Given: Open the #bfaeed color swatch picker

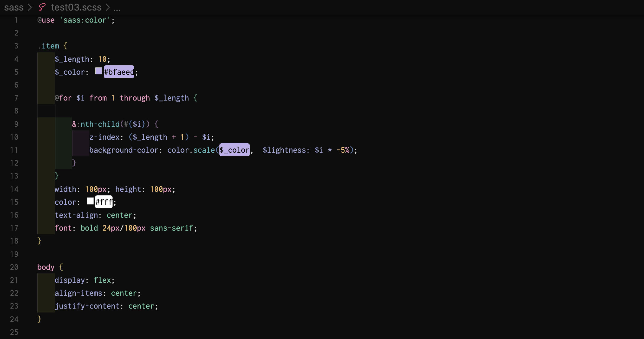Looking at the screenshot, I should point(99,71).
